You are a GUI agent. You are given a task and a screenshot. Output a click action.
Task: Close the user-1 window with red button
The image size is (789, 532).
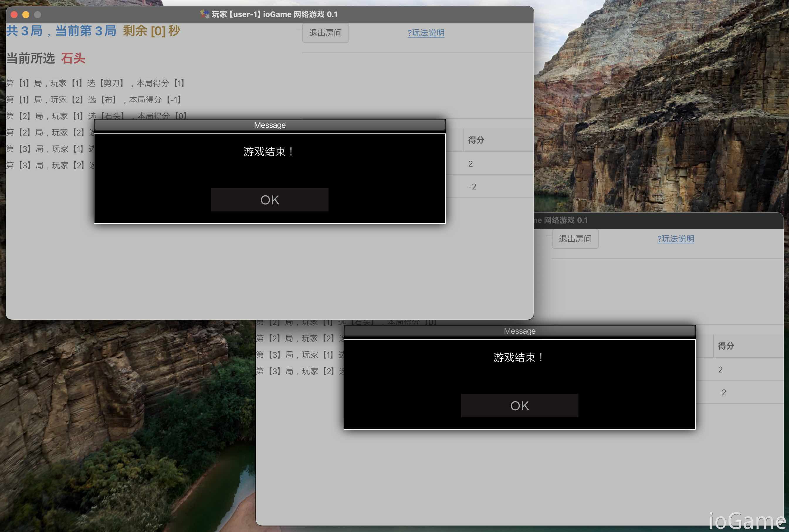pyautogui.click(x=14, y=15)
